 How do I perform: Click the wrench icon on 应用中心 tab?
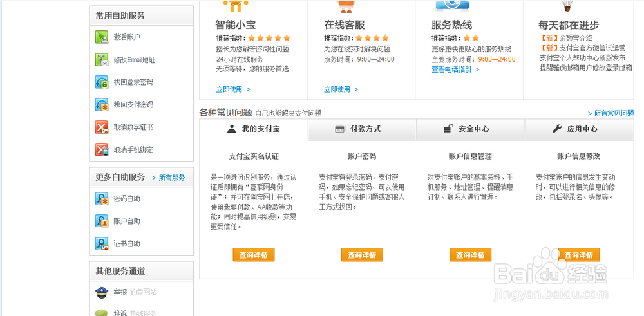click(557, 129)
